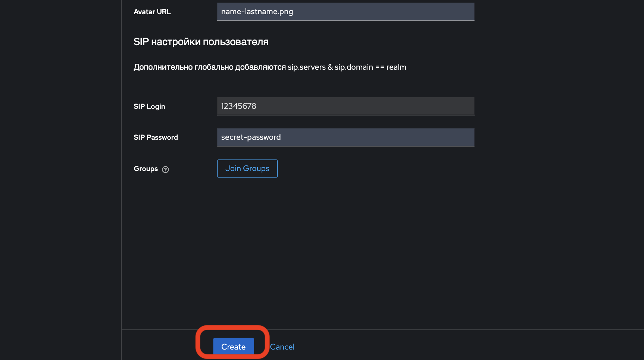Click the blue Create button
644x360 pixels.
click(233, 347)
